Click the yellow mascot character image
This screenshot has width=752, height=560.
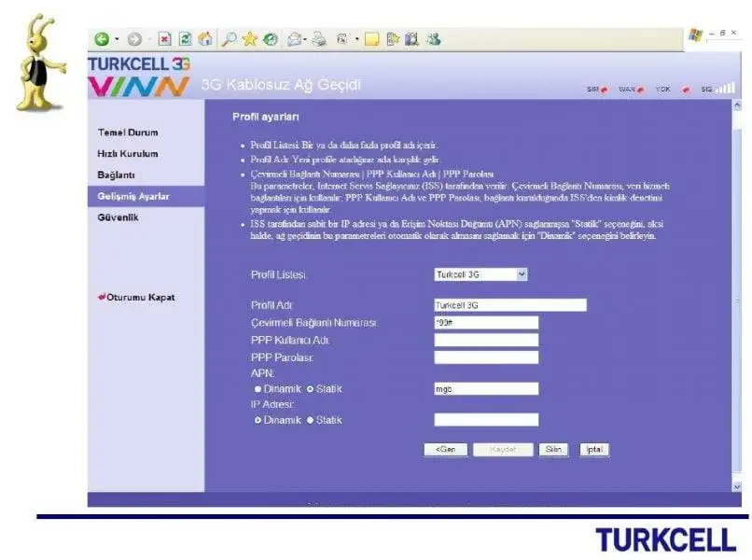pyautogui.click(x=40, y=63)
